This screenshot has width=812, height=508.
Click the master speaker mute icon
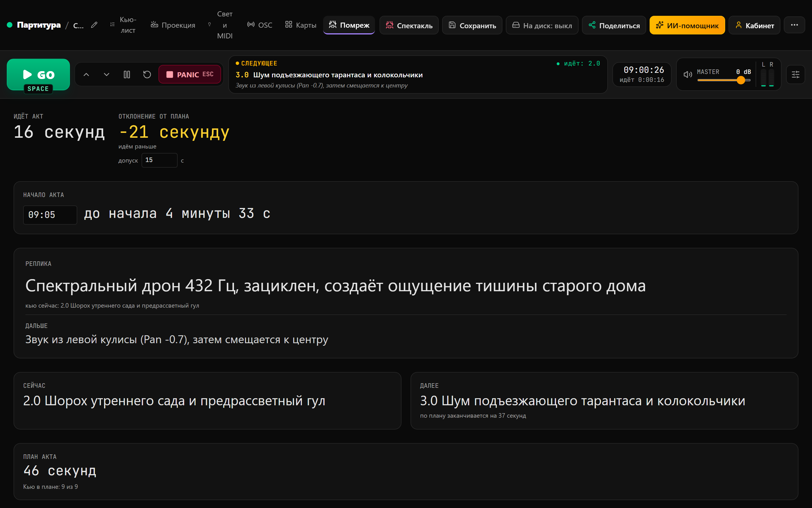[x=688, y=75]
